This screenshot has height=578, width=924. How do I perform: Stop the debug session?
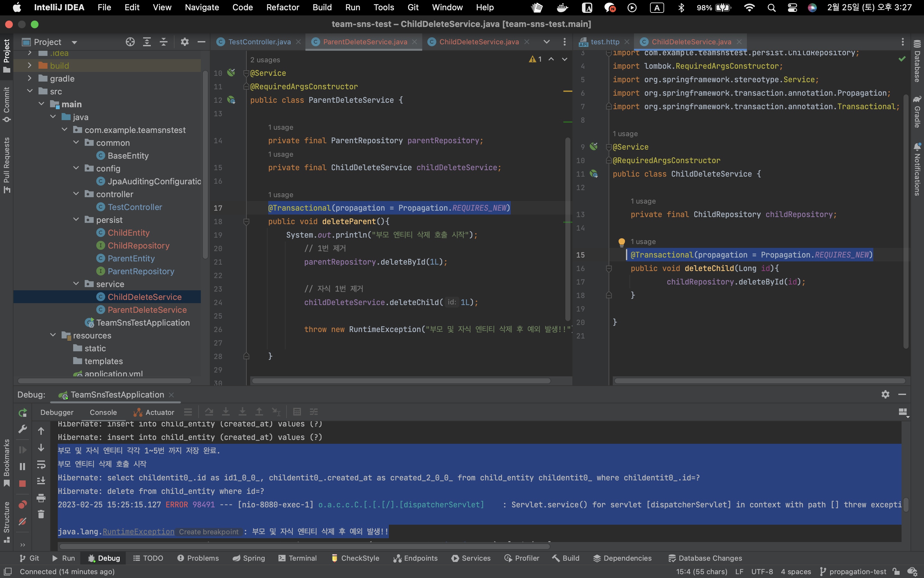(22, 484)
